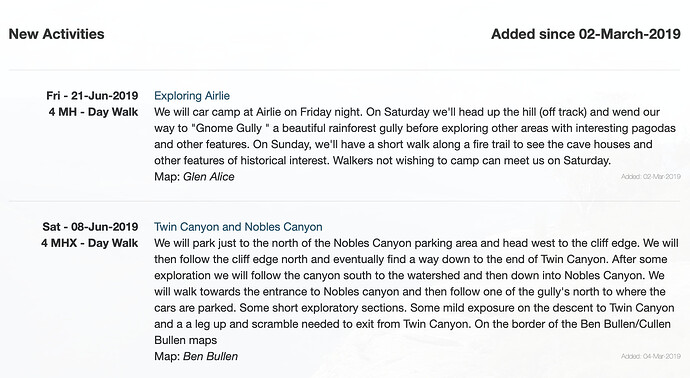Click the New Activities heading
Screen dimensions: 690x378
[x=56, y=34]
